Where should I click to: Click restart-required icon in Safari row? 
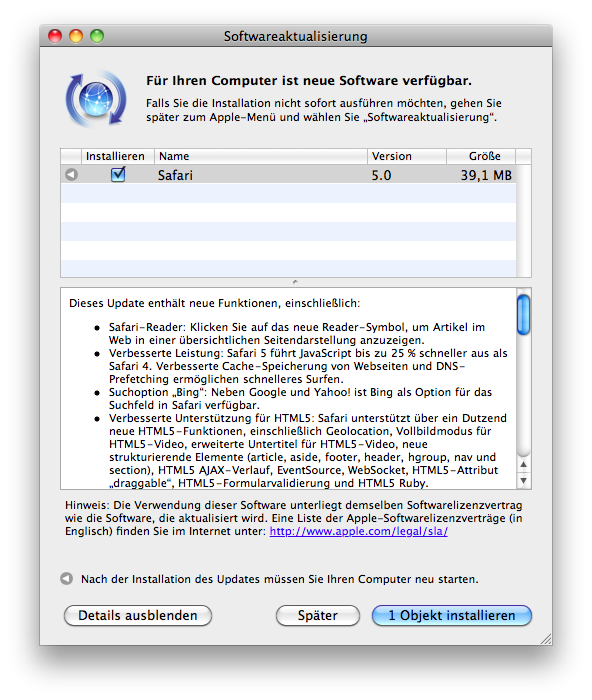pos(71,175)
